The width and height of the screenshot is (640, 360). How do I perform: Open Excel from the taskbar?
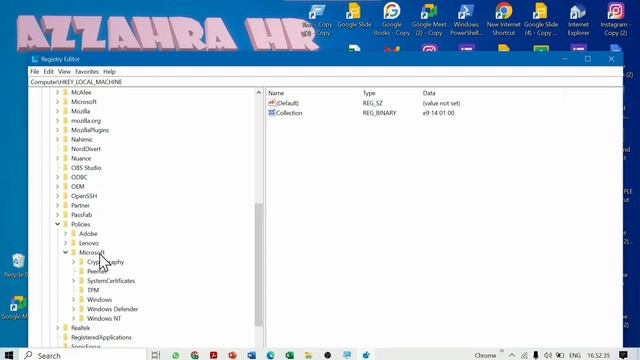[289, 356]
